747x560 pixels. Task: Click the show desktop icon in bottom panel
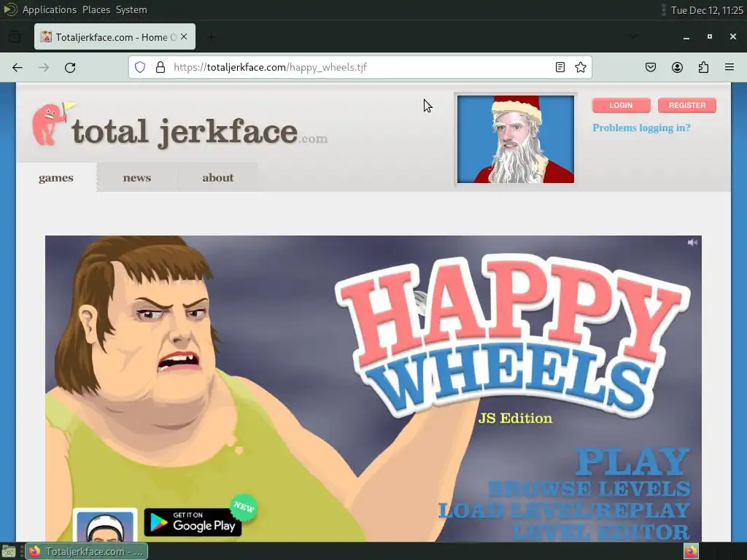click(9, 551)
